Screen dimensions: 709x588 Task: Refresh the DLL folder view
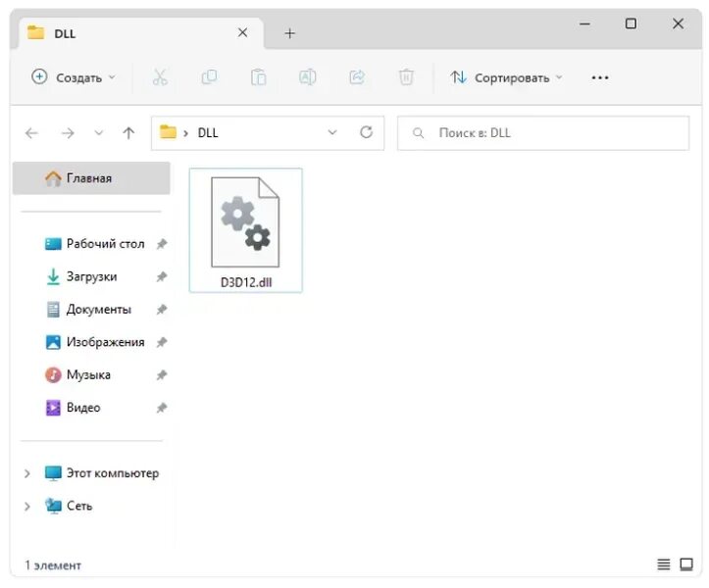tap(366, 132)
